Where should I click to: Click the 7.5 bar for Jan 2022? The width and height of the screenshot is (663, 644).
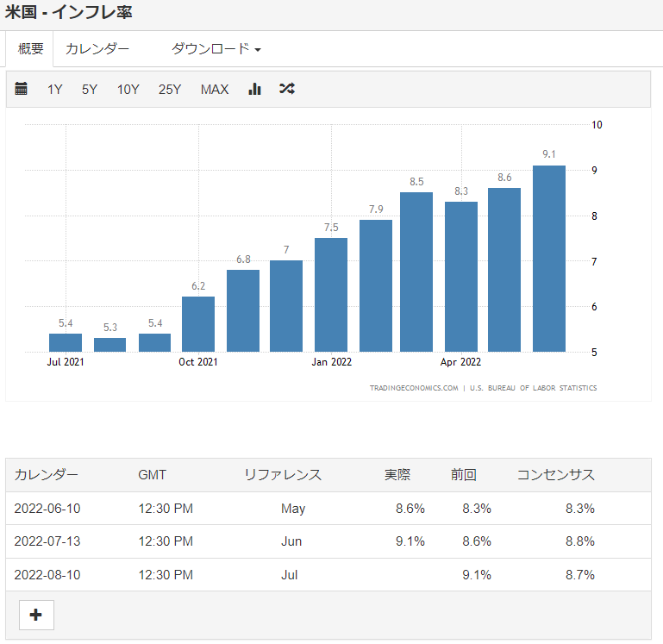coord(331,295)
